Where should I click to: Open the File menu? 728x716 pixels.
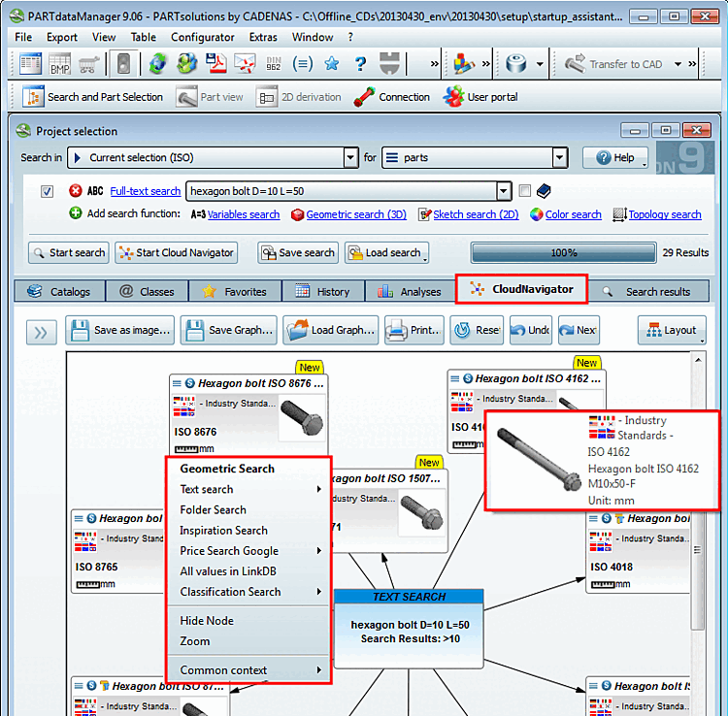(x=23, y=37)
